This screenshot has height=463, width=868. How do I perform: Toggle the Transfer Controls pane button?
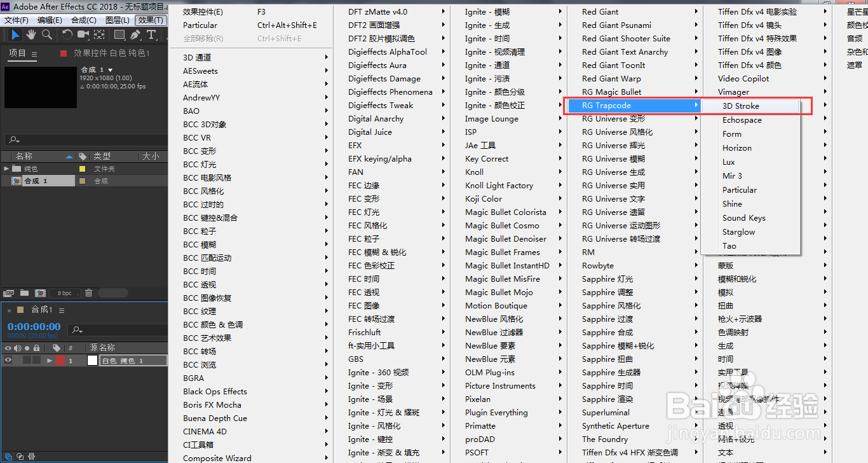[20, 456]
